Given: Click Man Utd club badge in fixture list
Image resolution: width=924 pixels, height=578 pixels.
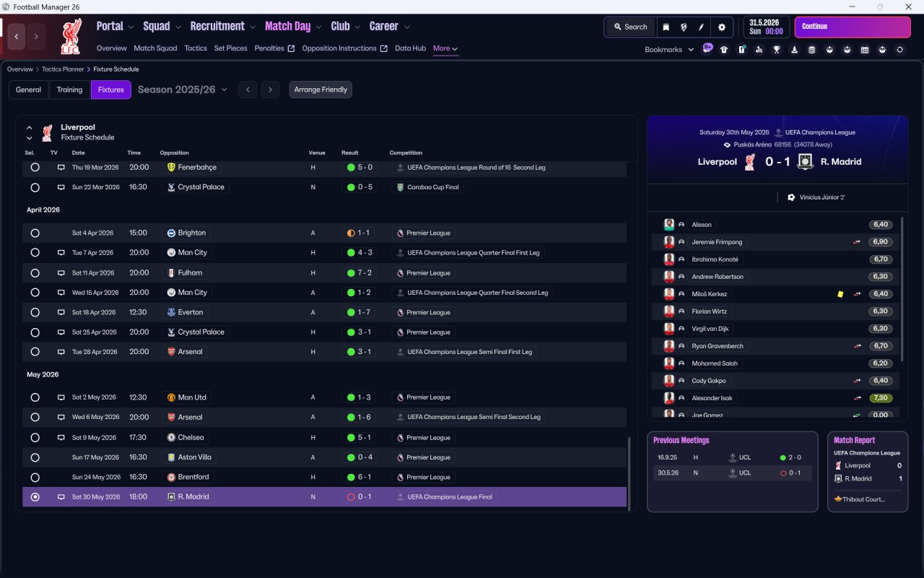Looking at the screenshot, I should (171, 397).
